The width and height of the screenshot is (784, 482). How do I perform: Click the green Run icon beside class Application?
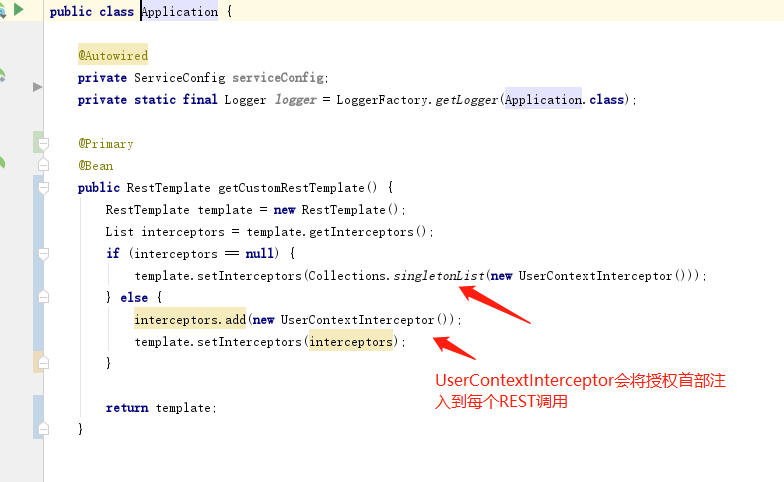tap(18, 10)
